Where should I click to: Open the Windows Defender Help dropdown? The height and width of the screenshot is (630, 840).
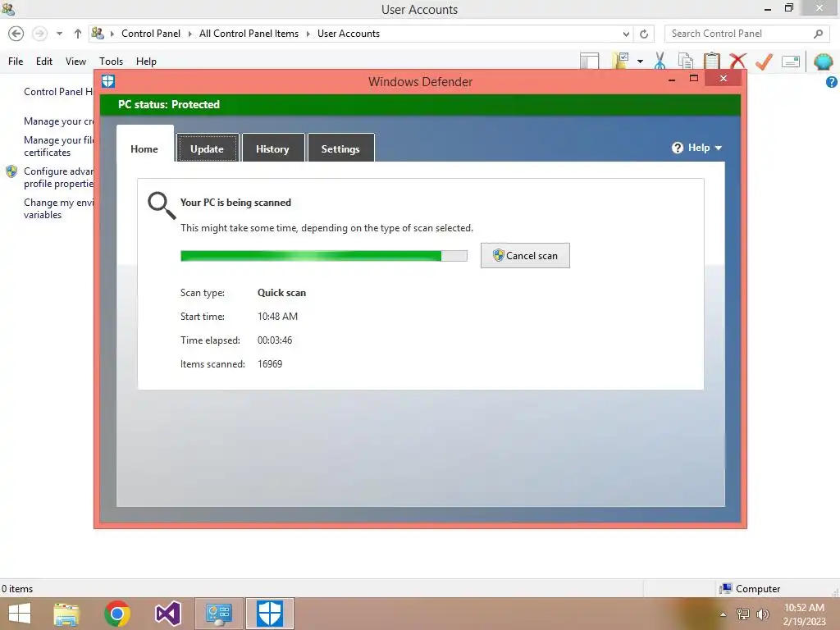tap(697, 148)
